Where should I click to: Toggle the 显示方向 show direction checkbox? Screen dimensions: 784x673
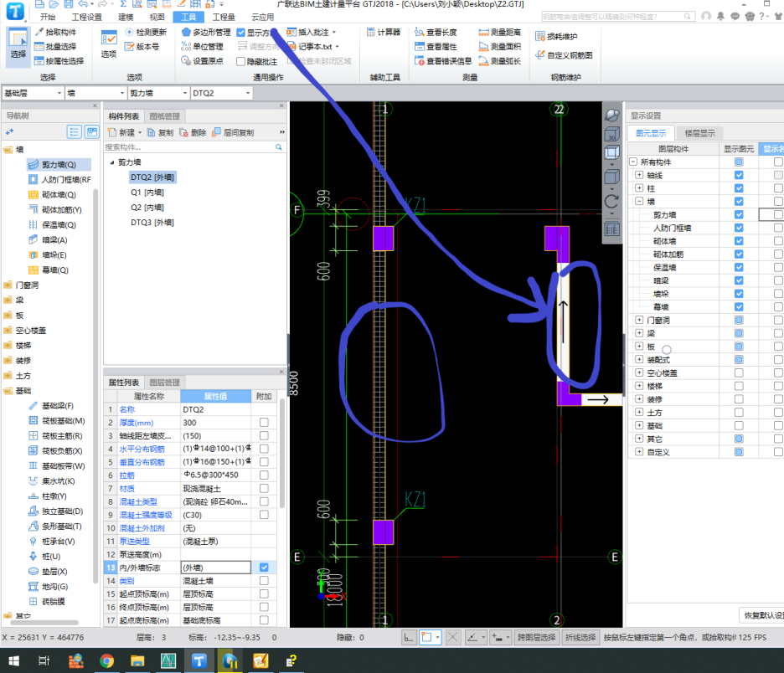[x=241, y=33]
